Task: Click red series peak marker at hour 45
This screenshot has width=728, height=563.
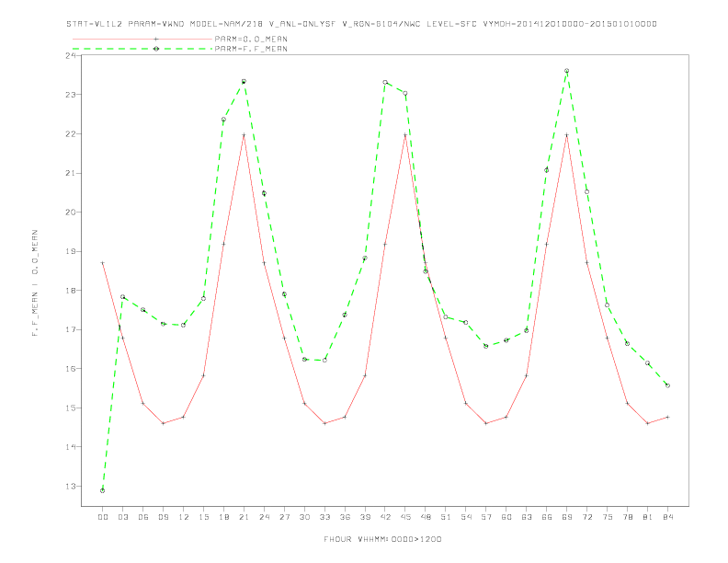Action: (x=405, y=135)
